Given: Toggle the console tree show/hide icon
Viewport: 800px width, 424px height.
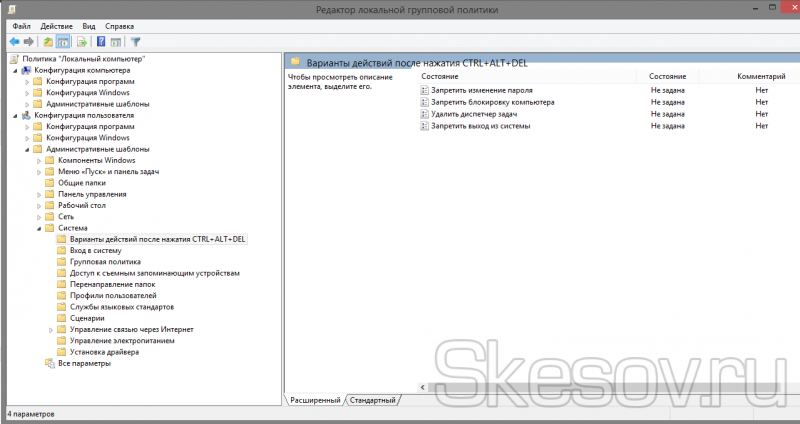Looking at the screenshot, I should pyautogui.click(x=64, y=42).
